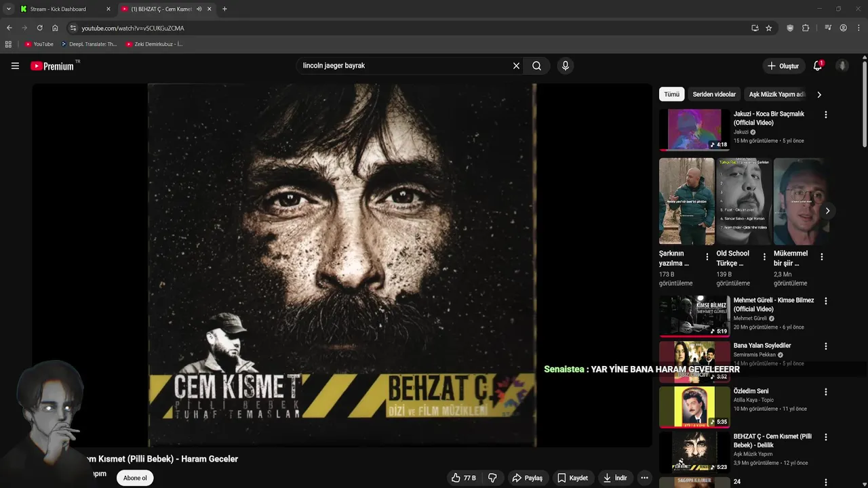Viewport: 868px width, 488px height.
Task: Open options for Jakuzi video
Action: (x=825, y=115)
